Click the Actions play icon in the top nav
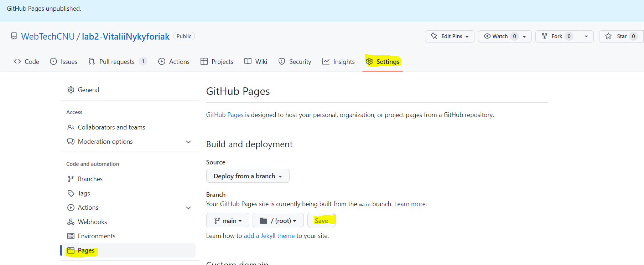This screenshot has height=265, width=644. [162, 61]
